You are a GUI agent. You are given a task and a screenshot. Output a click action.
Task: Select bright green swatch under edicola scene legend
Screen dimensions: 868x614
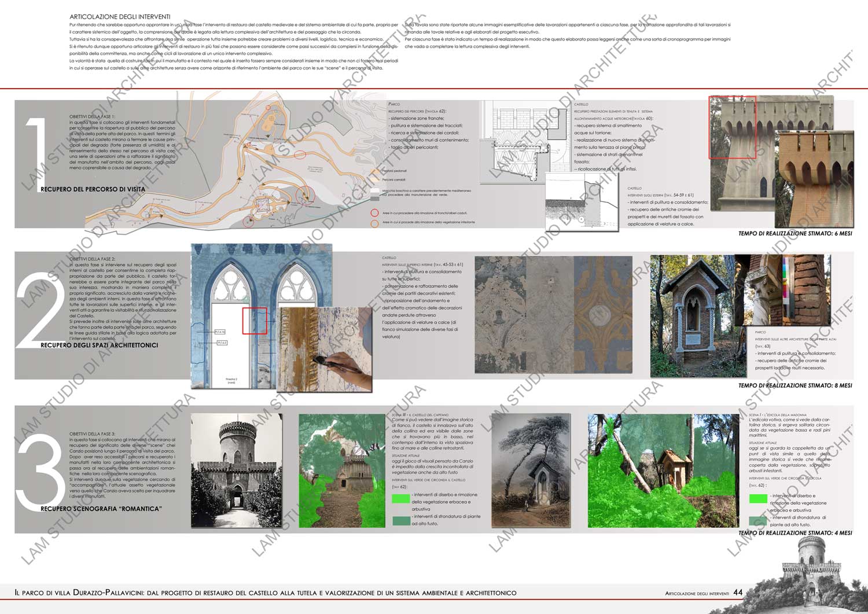tap(758, 498)
